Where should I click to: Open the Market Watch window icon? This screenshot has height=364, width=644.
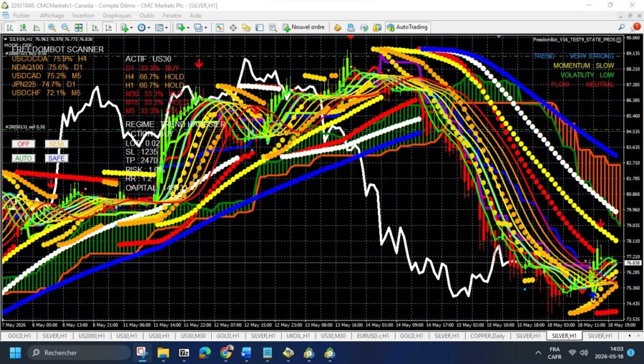(220, 27)
